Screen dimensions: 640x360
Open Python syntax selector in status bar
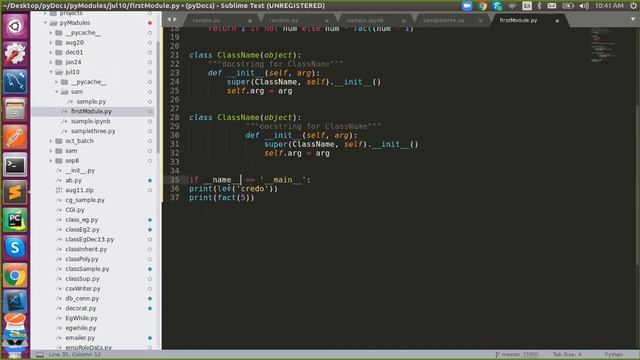point(613,355)
